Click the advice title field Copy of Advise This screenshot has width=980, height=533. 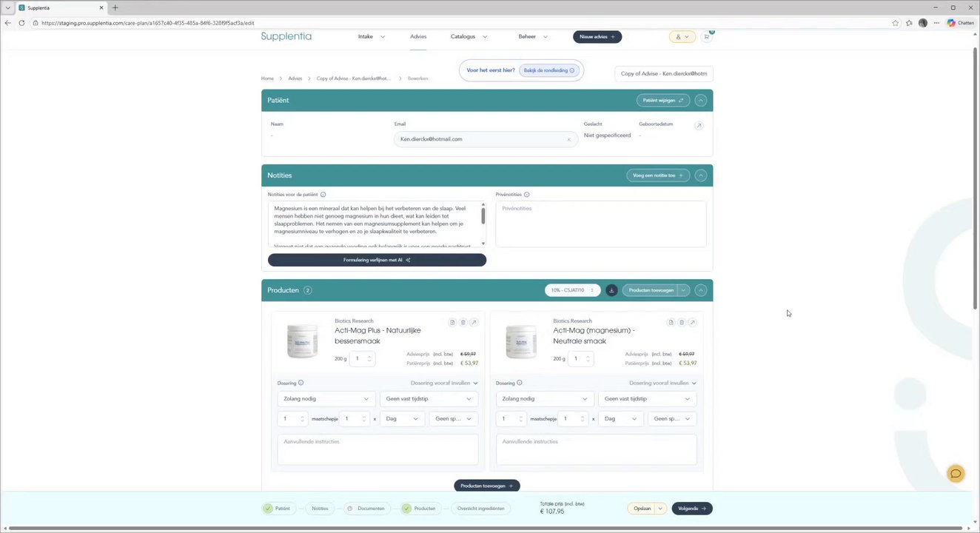coord(664,73)
